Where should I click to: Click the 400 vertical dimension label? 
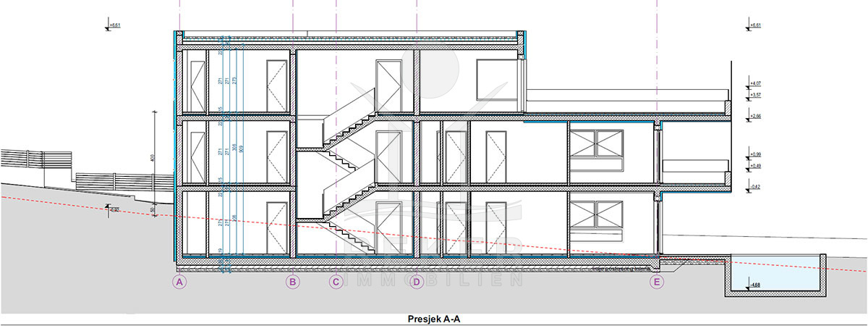click(153, 158)
